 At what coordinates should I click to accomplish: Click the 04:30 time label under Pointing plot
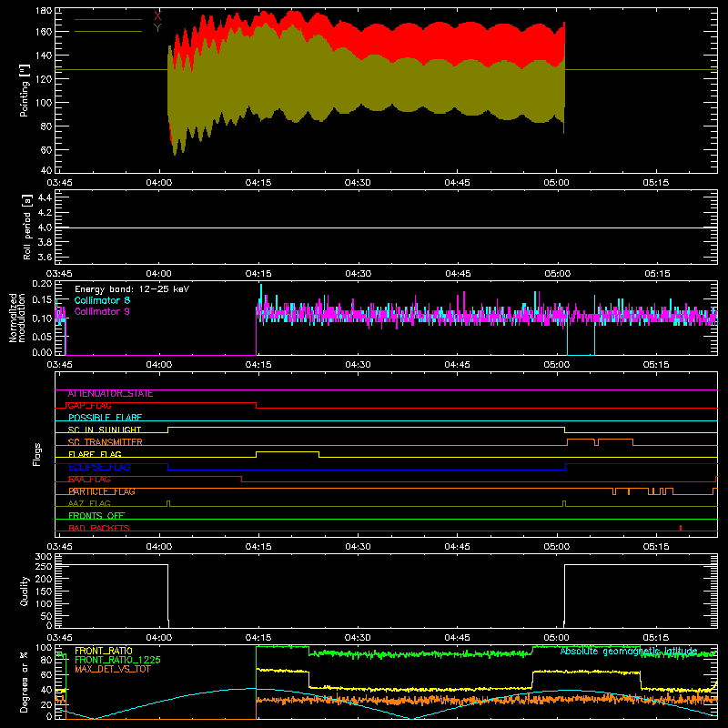[358, 183]
